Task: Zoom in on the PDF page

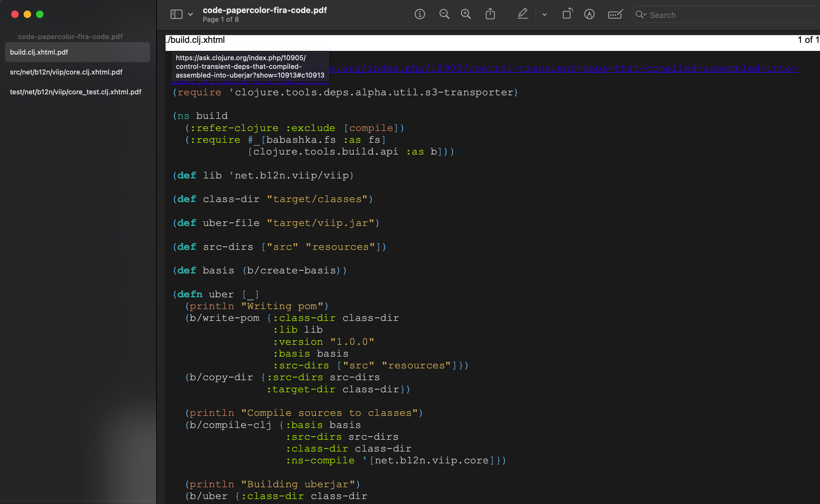Action: click(x=466, y=14)
